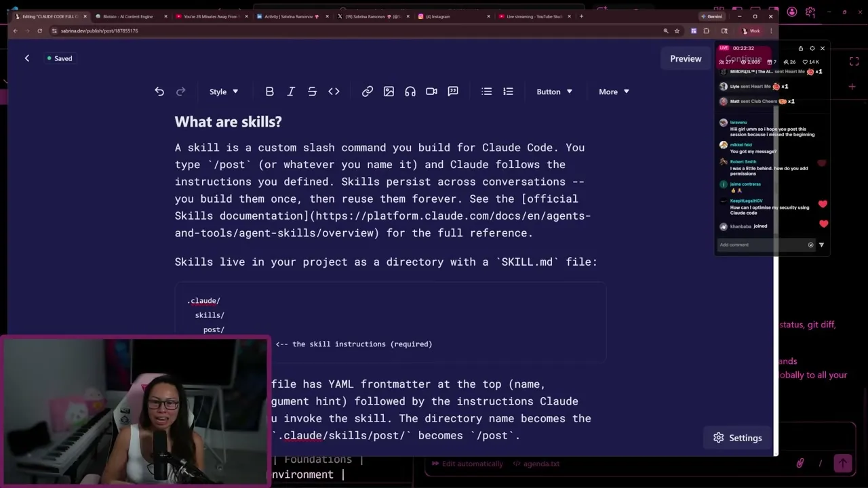Viewport: 868px width, 488px height.
Task: Click the .claude/ line in code block
Action: (203, 301)
